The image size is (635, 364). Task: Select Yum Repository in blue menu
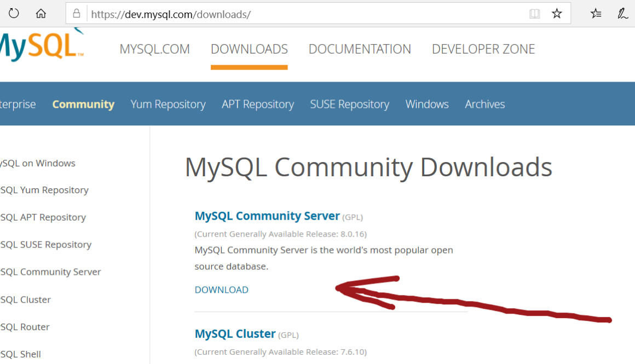coord(168,104)
